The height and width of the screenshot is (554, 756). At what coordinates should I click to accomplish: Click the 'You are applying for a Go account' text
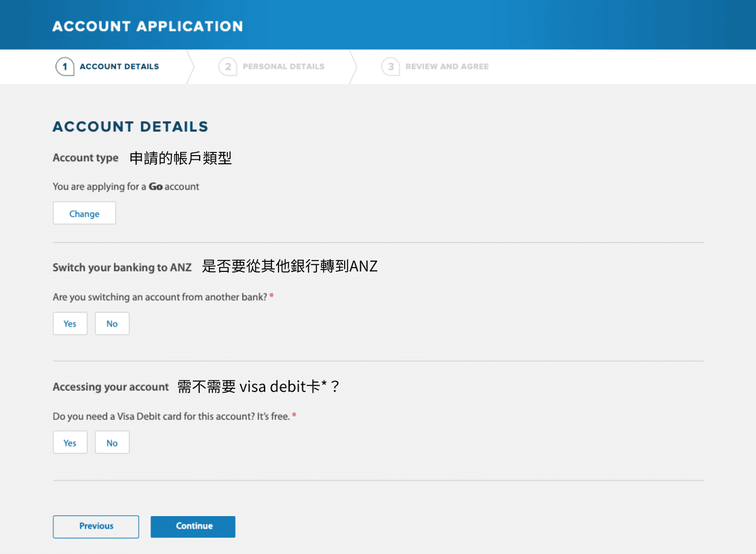point(126,186)
